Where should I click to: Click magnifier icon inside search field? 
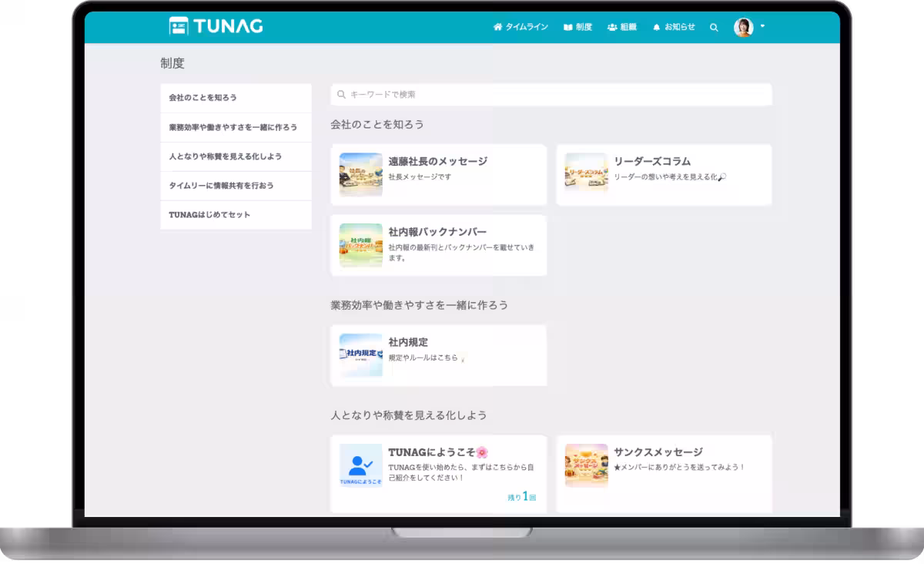pyautogui.click(x=342, y=94)
